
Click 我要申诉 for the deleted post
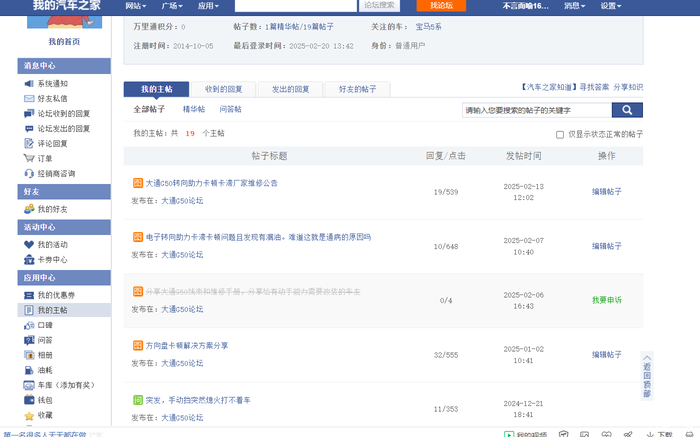tap(606, 300)
